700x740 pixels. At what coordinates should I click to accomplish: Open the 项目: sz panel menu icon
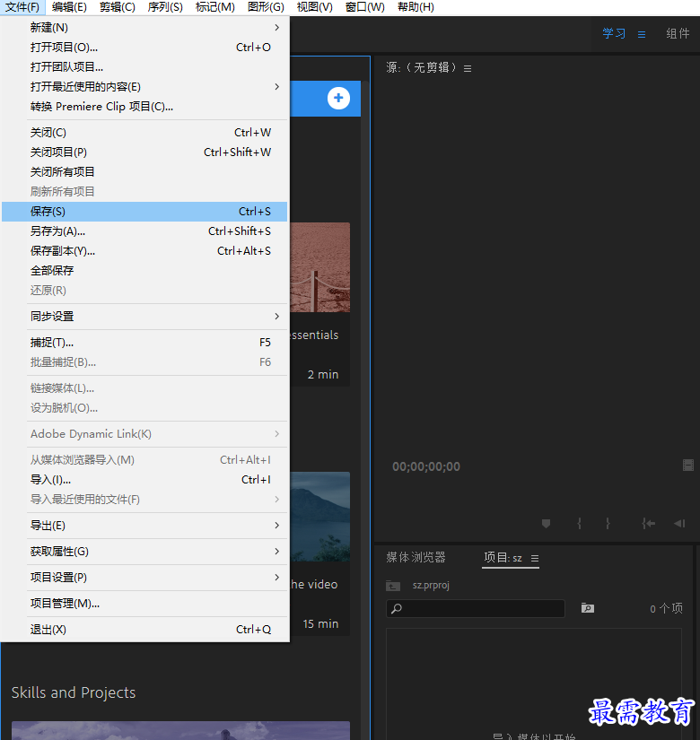pyautogui.click(x=535, y=559)
